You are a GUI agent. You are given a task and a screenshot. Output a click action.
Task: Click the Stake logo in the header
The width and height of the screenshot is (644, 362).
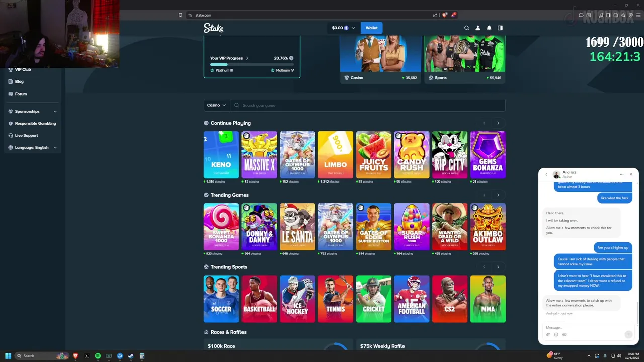click(213, 28)
